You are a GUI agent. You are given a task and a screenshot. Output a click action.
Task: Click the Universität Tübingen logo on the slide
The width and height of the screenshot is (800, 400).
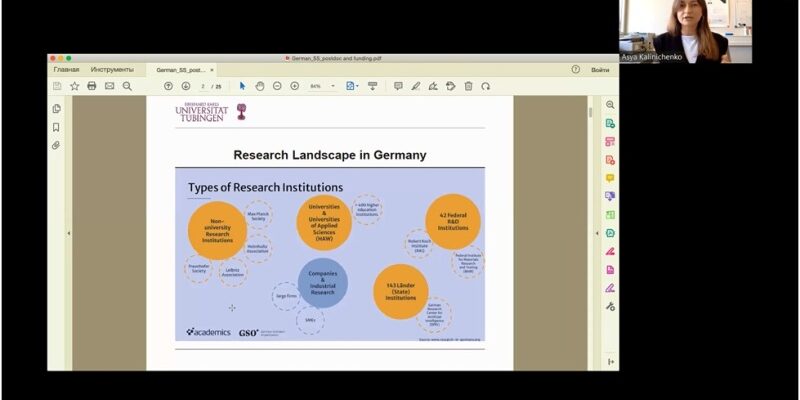(x=211, y=112)
